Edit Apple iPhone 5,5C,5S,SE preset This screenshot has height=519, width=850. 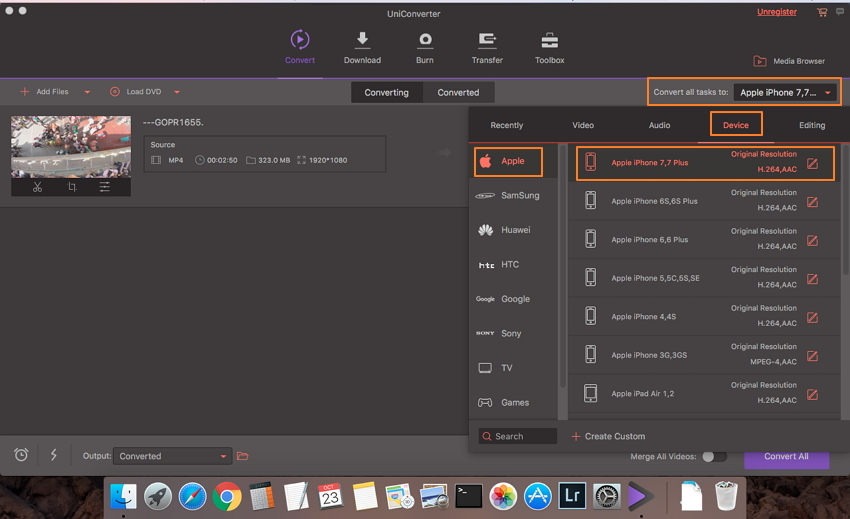pyautogui.click(x=812, y=279)
